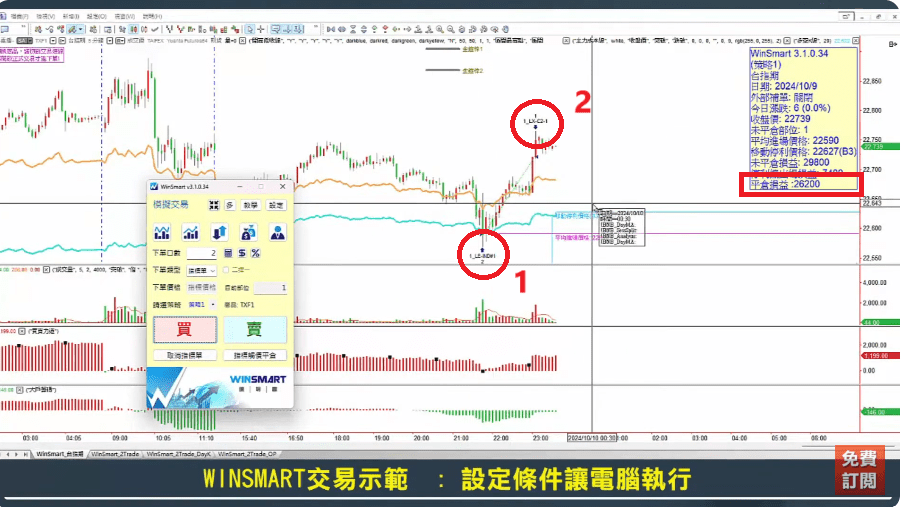The image size is (902, 507).
Task: Click the percent icon beside order quantity
Action: click(x=255, y=253)
